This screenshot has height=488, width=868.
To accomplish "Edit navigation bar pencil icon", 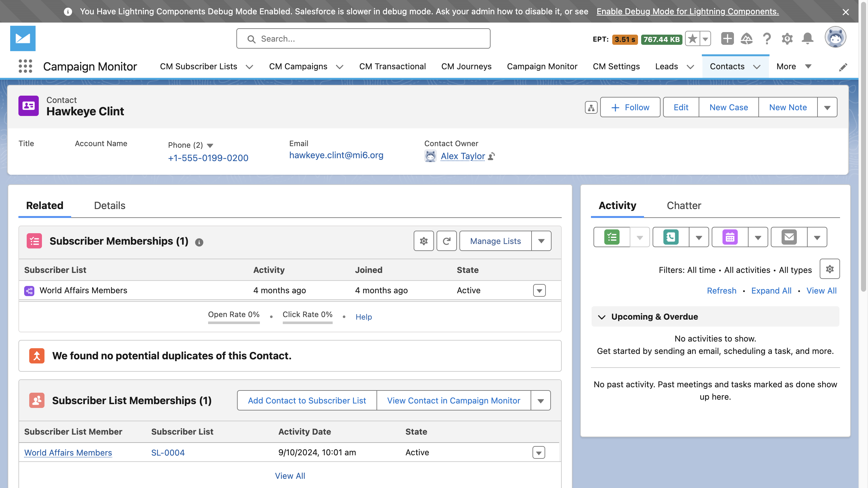I will pyautogui.click(x=843, y=67).
